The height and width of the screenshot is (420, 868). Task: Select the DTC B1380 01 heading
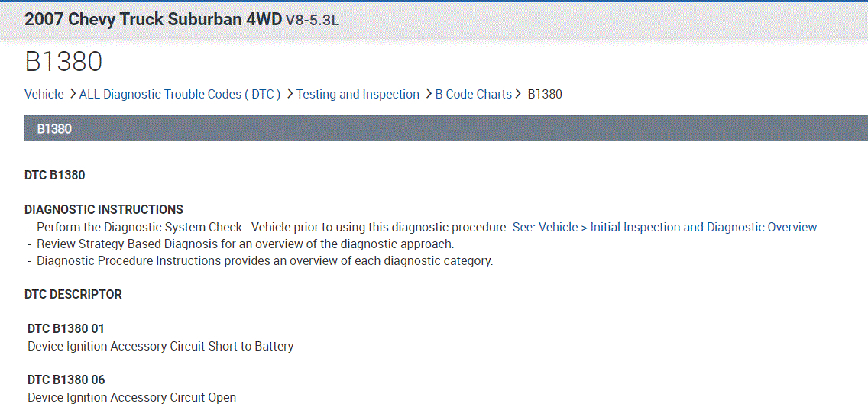(66, 329)
